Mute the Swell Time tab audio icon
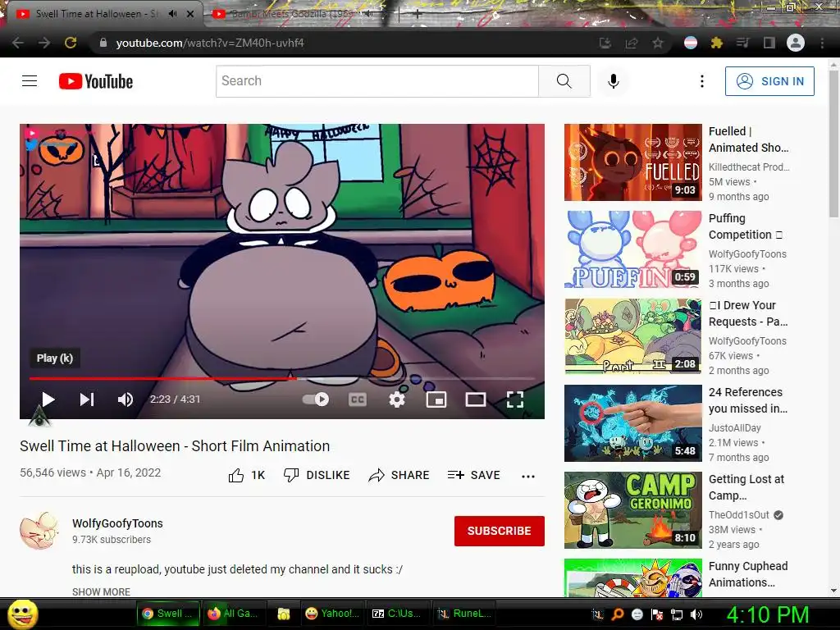This screenshot has height=630, width=840. pos(172,14)
